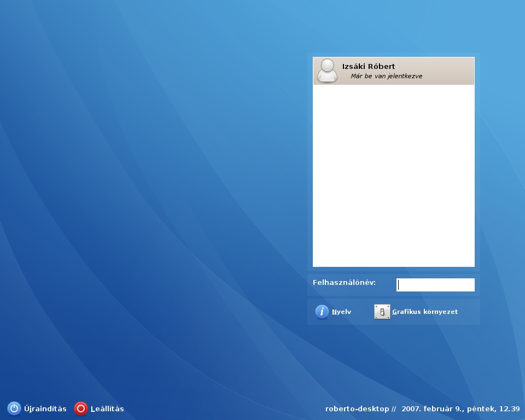The height and width of the screenshot is (420, 525).
Task: Click the text Már be van jelentkezve
Action: click(387, 76)
